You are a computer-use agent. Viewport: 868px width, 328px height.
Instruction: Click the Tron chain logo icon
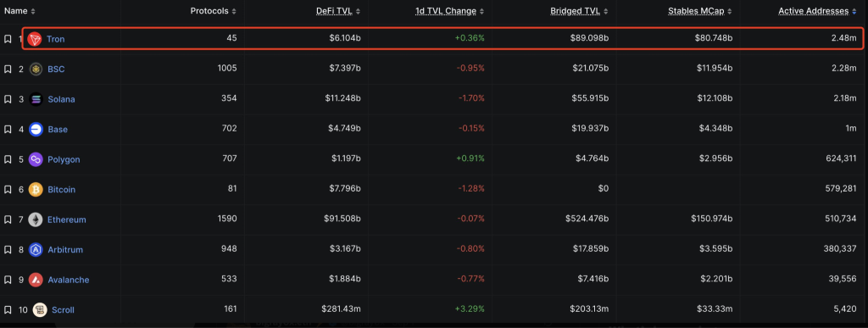pos(34,39)
